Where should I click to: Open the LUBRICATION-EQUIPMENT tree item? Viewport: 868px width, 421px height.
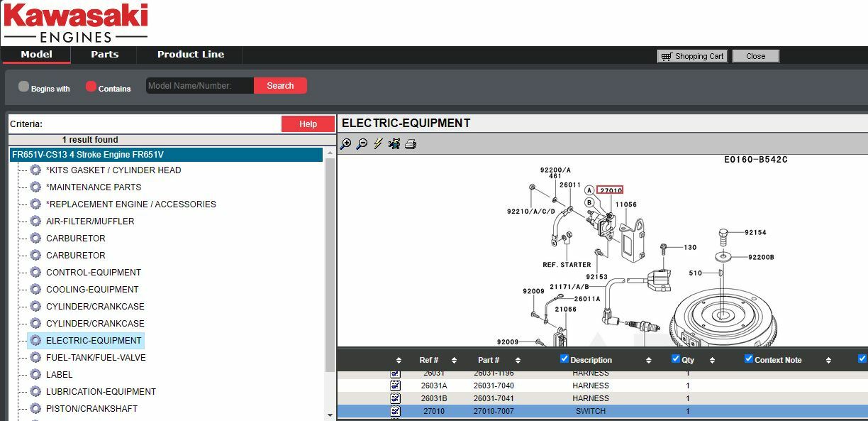[x=101, y=392]
